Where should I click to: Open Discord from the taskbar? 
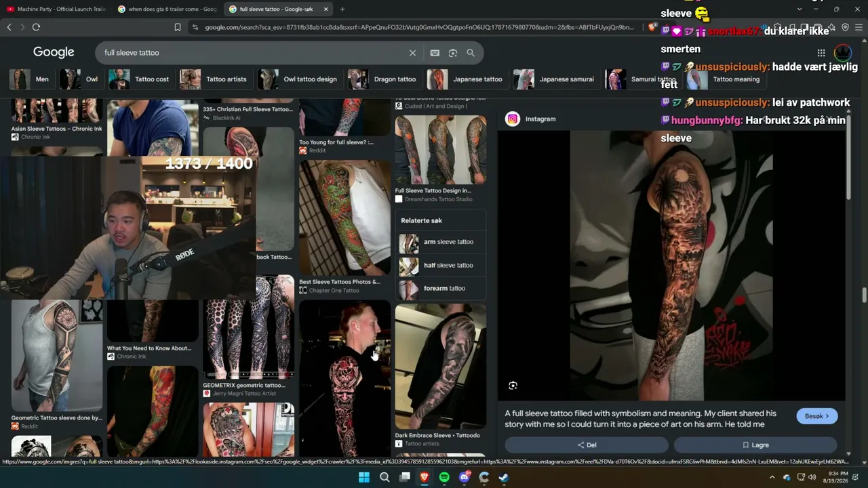(465, 477)
